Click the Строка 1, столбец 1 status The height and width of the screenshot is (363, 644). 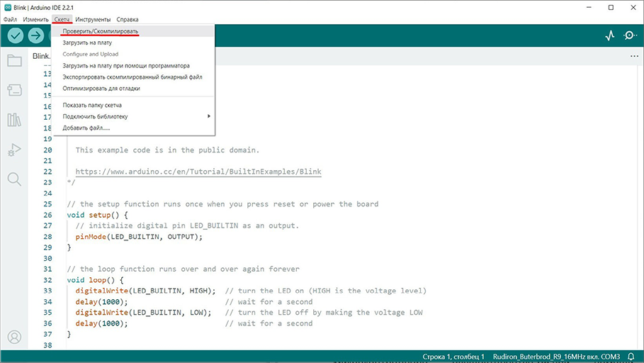tap(453, 357)
